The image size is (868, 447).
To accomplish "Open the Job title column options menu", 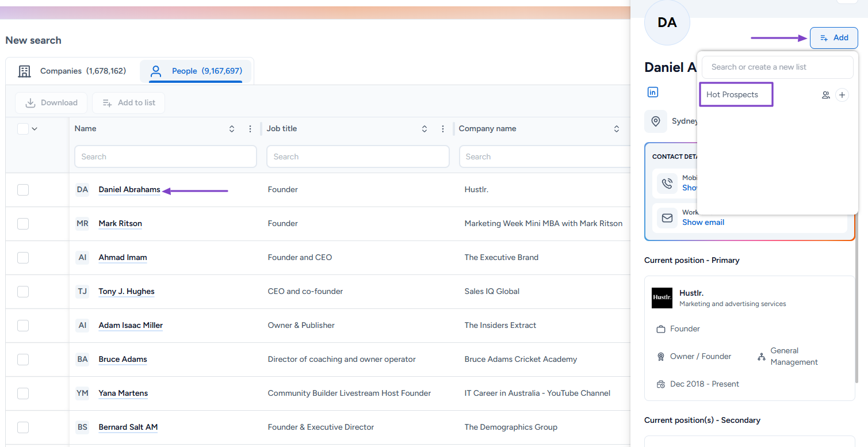I will coord(443,129).
